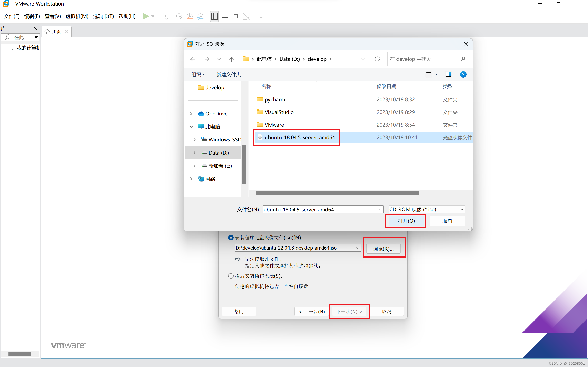Open the snapshot manager icon
The width and height of the screenshot is (588, 367).
point(200,16)
